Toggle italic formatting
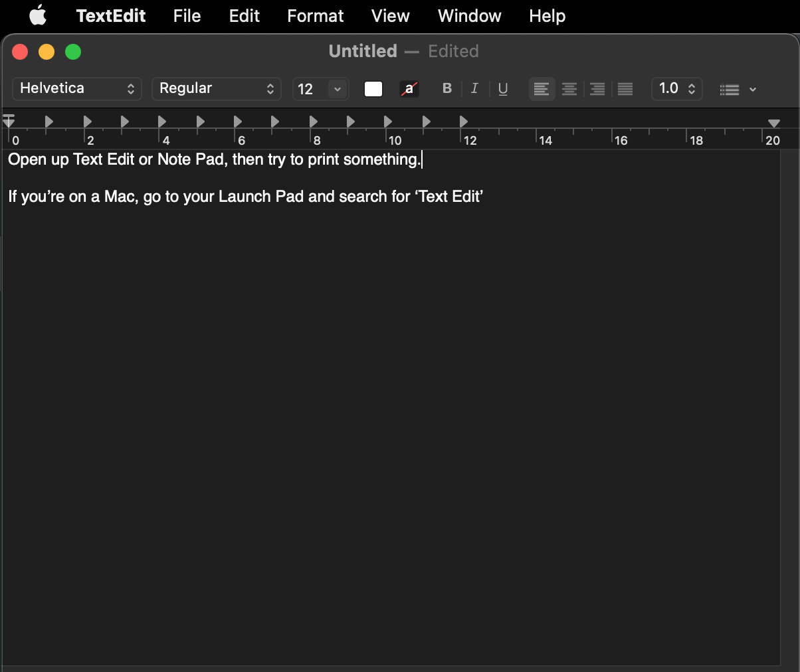Screen dimensions: 800x672 point(474,88)
